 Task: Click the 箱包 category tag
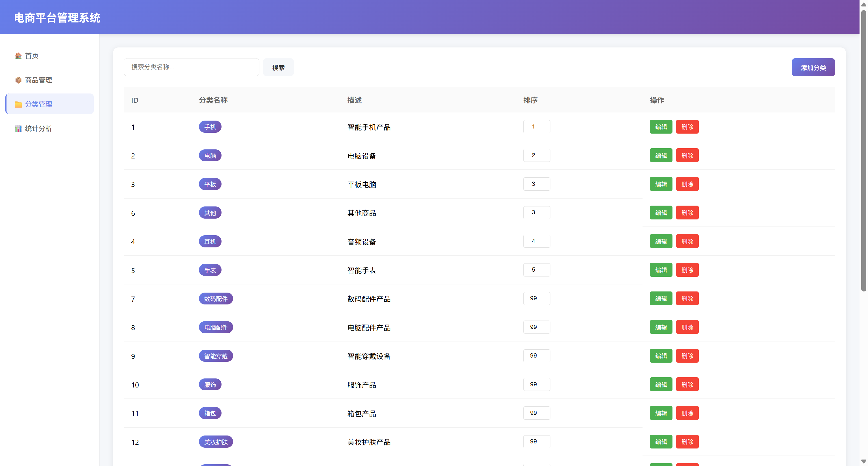(x=210, y=413)
